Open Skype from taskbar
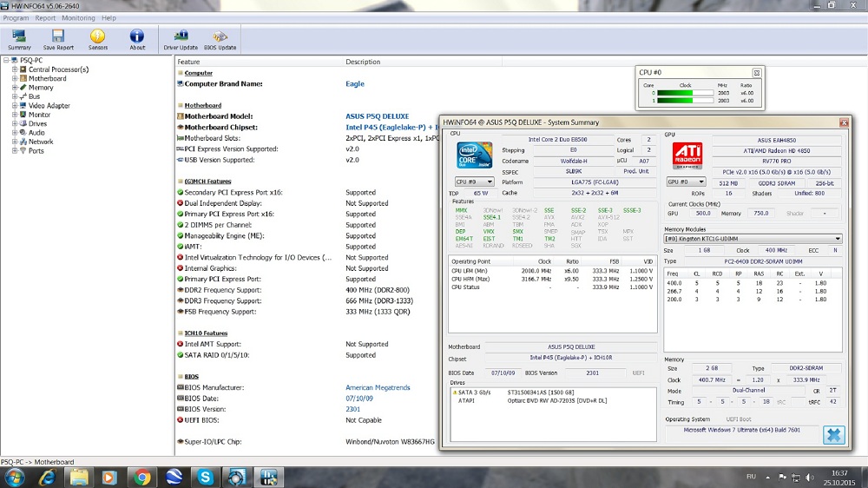868x488 pixels. coord(206,477)
